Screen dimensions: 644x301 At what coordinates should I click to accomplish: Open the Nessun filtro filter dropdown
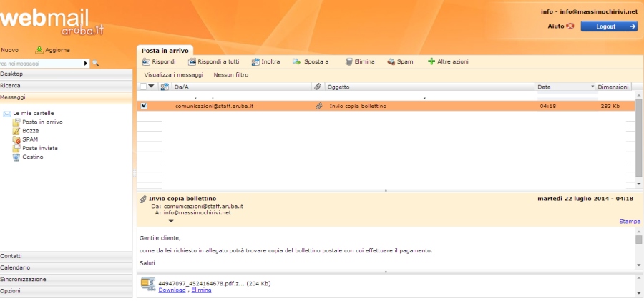[x=231, y=75]
